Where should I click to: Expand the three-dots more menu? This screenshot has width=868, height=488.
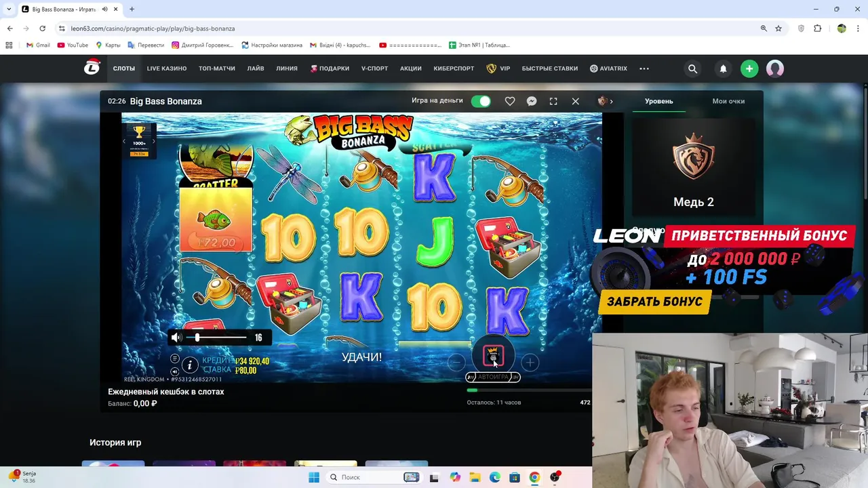644,68
